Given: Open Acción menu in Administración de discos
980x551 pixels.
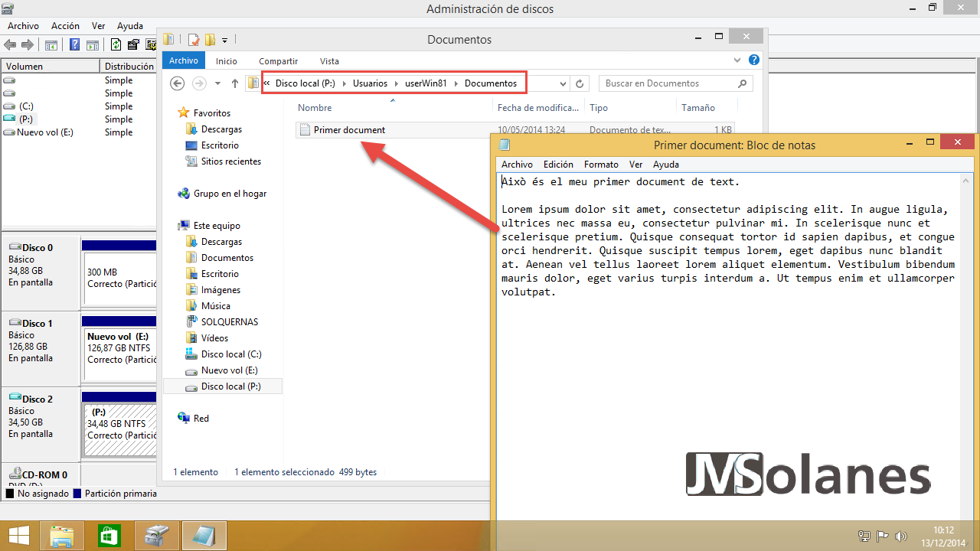Looking at the screenshot, I should click(x=65, y=26).
